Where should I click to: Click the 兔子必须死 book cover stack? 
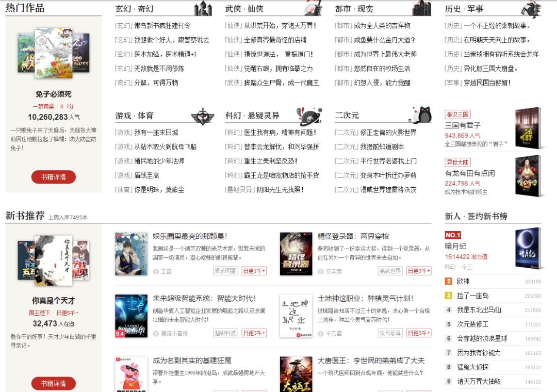point(54,53)
